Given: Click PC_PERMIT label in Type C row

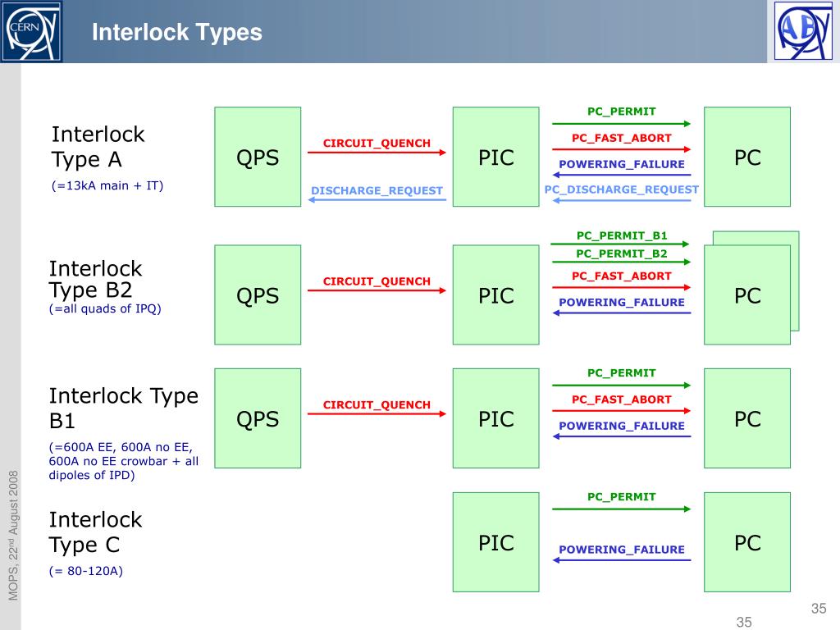Looking at the screenshot, I should tap(622, 496).
